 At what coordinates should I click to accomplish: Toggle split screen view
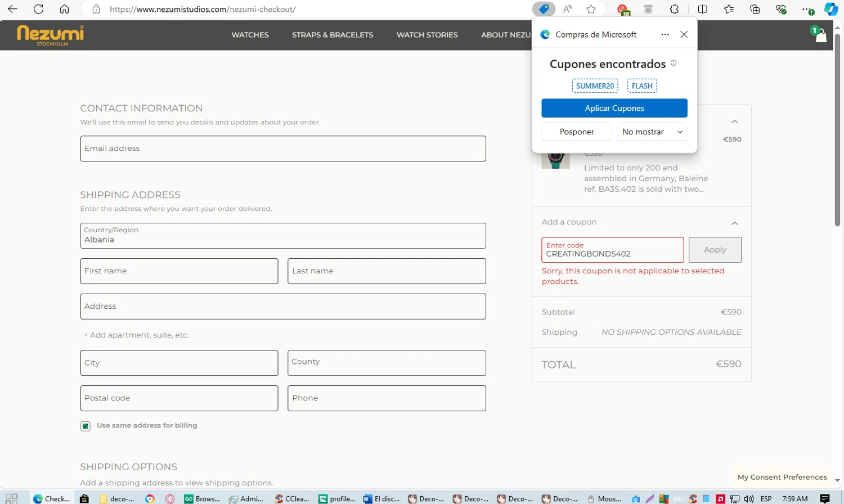coord(703,9)
